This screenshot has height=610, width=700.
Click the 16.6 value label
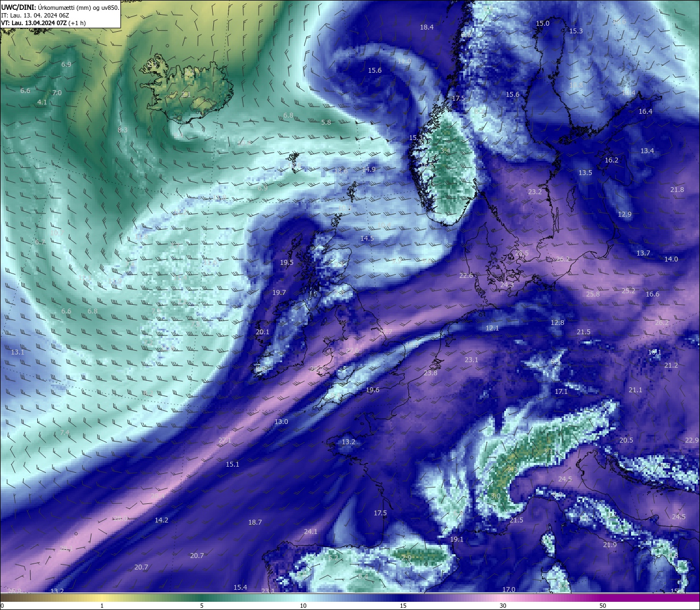(652, 294)
